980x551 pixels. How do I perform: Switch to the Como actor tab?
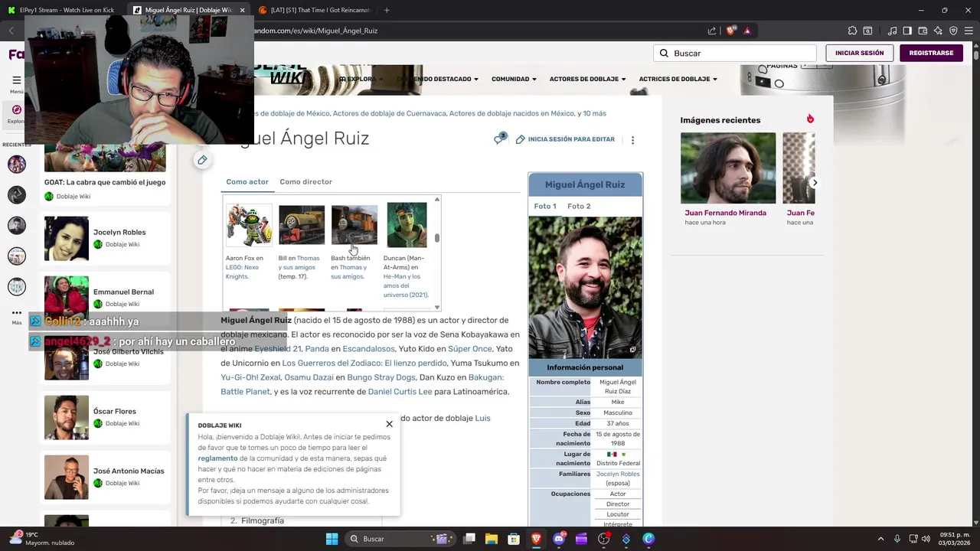247,182
